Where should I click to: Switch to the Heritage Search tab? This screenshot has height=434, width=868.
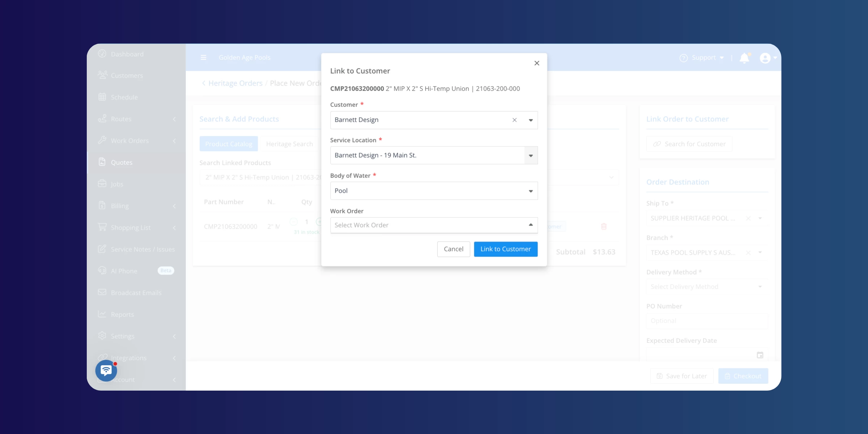coord(289,144)
